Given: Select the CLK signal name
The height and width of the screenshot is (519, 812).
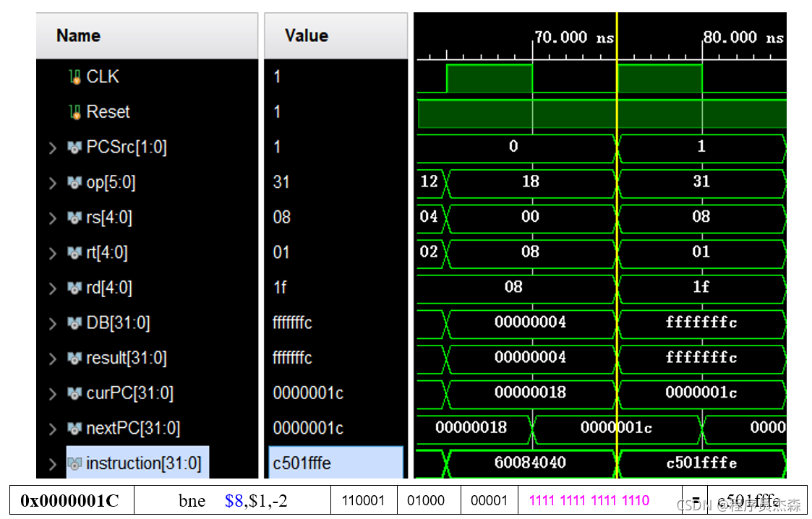Looking at the screenshot, I should (103, 77).
